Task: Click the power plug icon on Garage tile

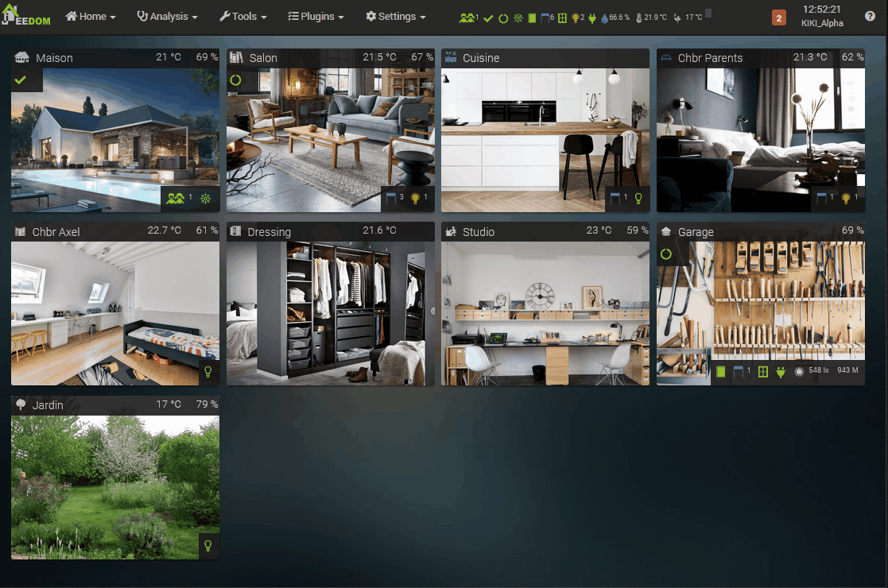Action: 781,372
